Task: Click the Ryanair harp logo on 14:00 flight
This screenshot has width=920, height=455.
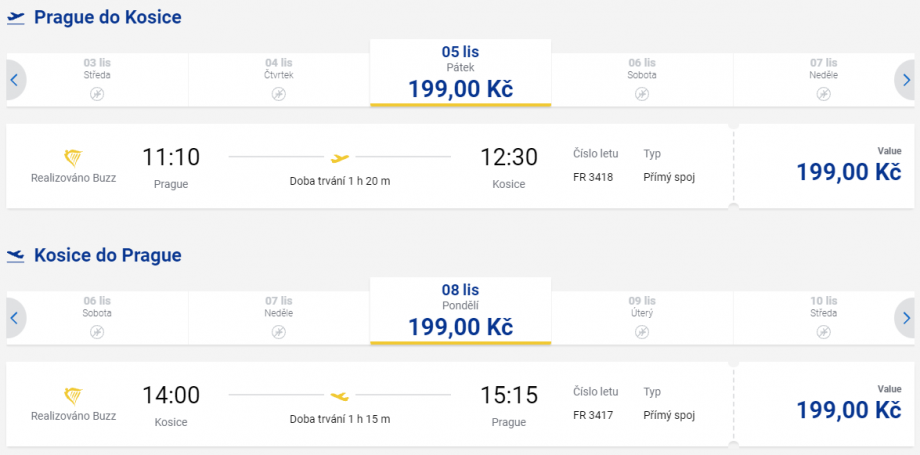Action: click(73, 396)
